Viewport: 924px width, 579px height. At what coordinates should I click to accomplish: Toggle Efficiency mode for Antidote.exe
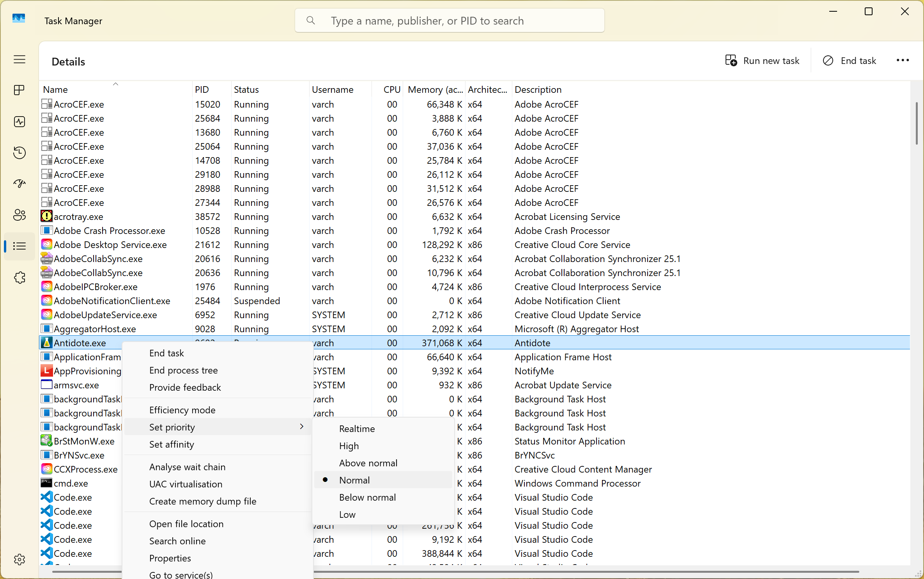pyautogui.click(x=218, y=410)
